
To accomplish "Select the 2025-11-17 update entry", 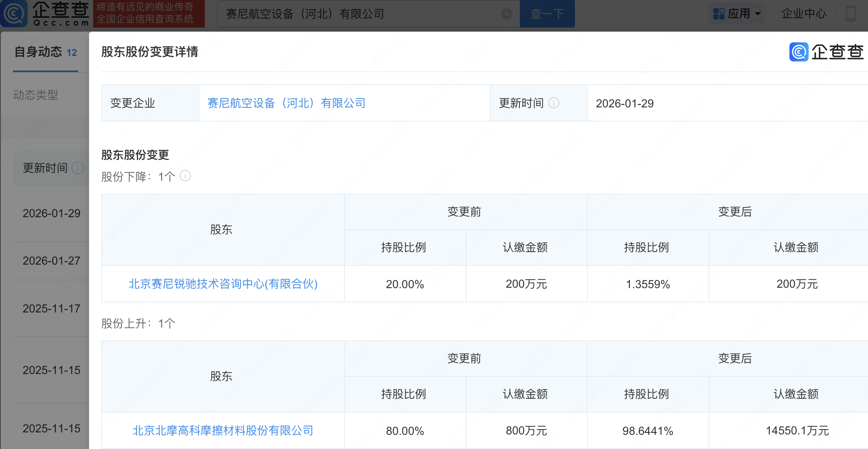I will point(51,308).
